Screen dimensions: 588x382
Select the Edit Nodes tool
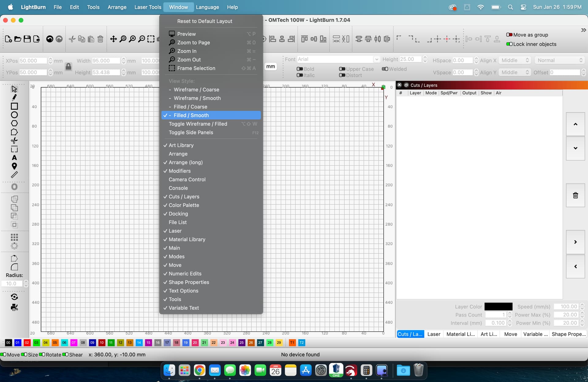point(14,132)
